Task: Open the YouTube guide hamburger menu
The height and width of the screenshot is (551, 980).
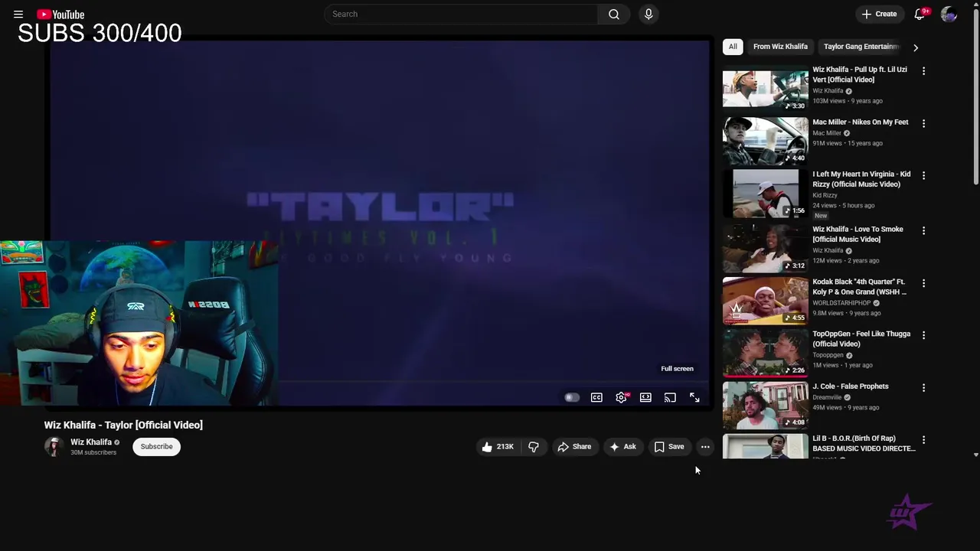Action: pyautogui.click(x=18, y=14)
